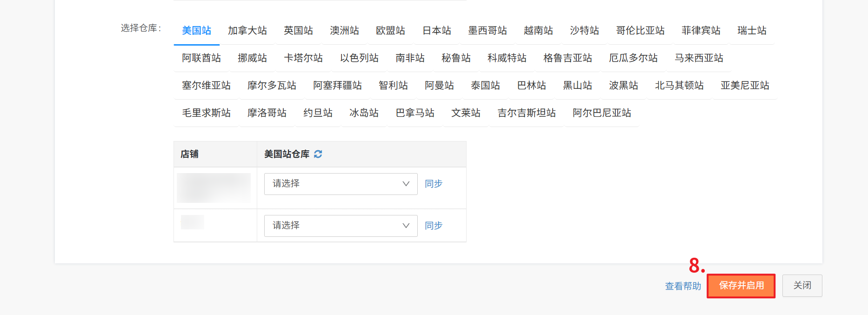Choose the 马来西亚站 tab
The image size is (868, 315).
click(699, 58)
